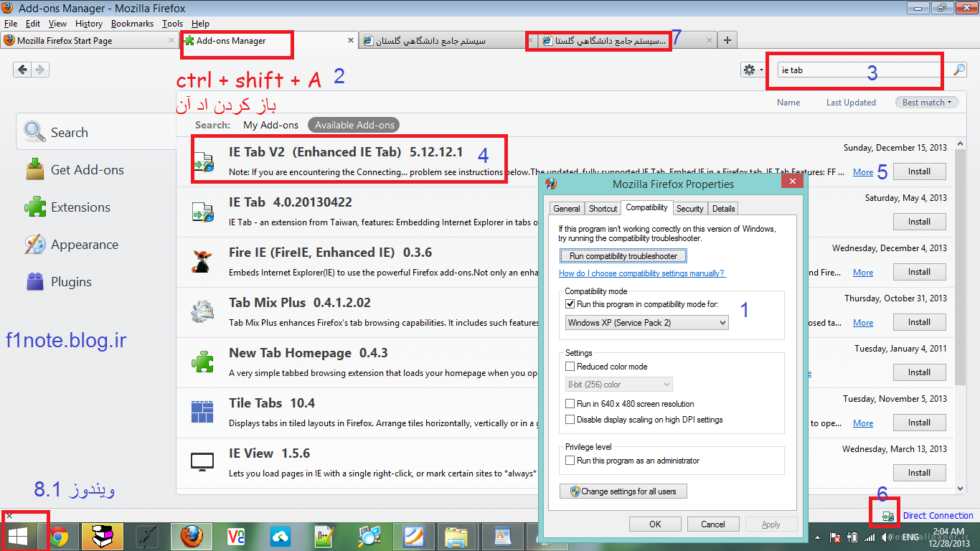980x551 pixels.
Task: Install IE Tab V2 (Enhanced IE Tab)
Action: click(x=919, y=171)
